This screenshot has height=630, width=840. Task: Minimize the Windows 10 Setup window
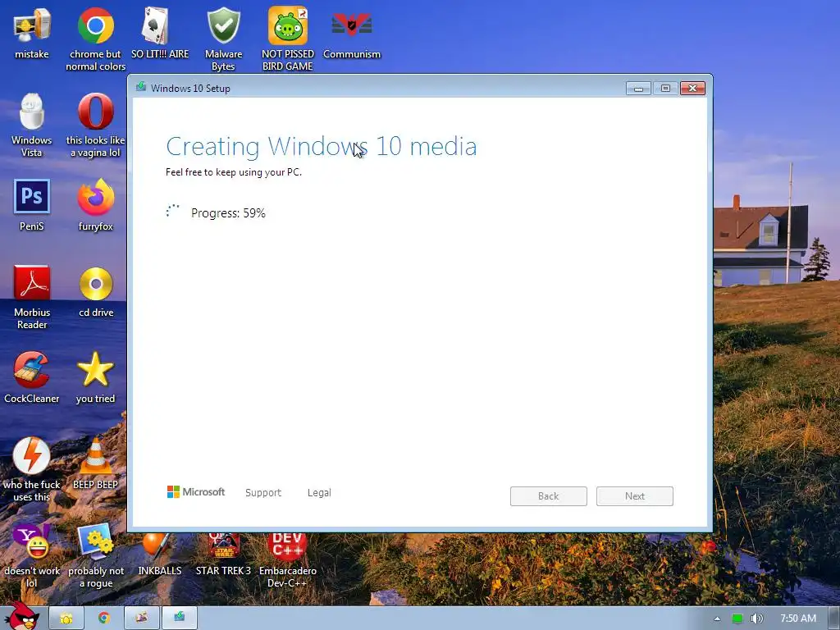tap(638, 89)
